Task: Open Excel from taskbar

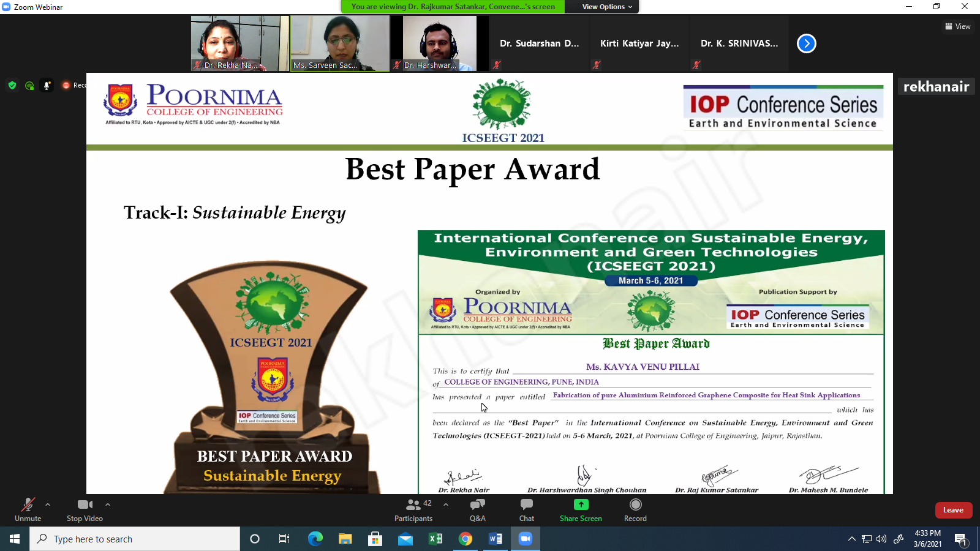Action: click(x=435, y=539)
